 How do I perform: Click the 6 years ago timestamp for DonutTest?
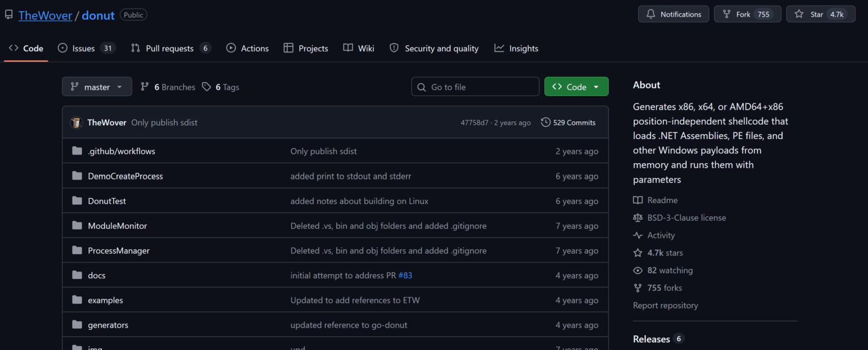point(576,201)
